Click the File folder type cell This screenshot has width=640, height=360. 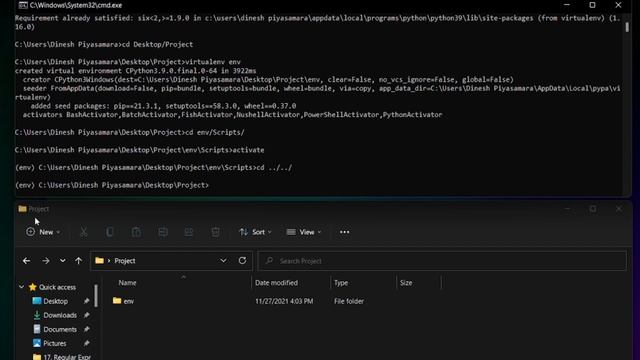click(x=349, y=301)
